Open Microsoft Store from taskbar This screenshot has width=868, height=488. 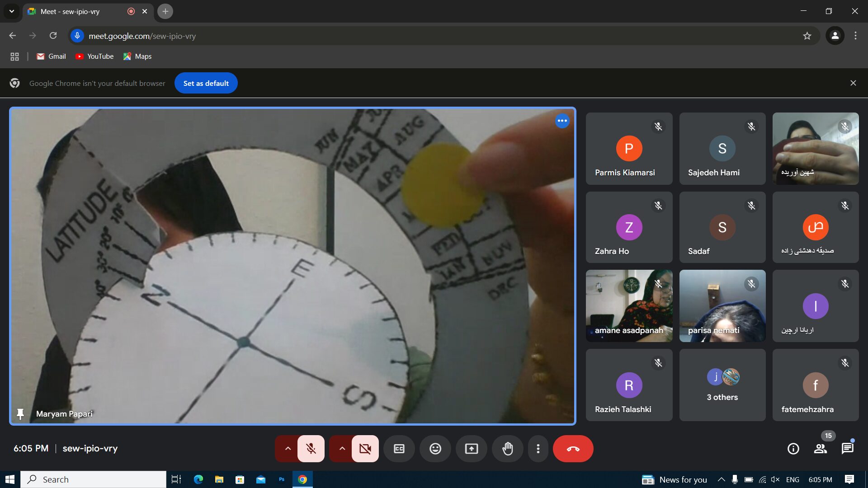[x=240, y=479]
